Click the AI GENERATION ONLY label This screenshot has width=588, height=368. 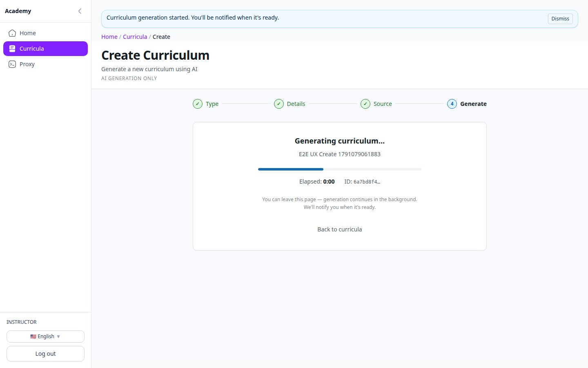coord(129,79)
